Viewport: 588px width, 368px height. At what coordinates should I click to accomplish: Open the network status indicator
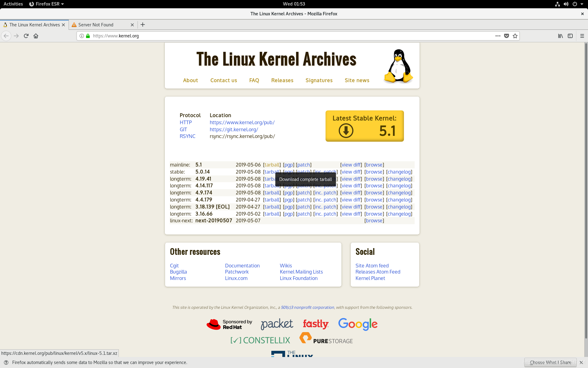coord(557,4)
